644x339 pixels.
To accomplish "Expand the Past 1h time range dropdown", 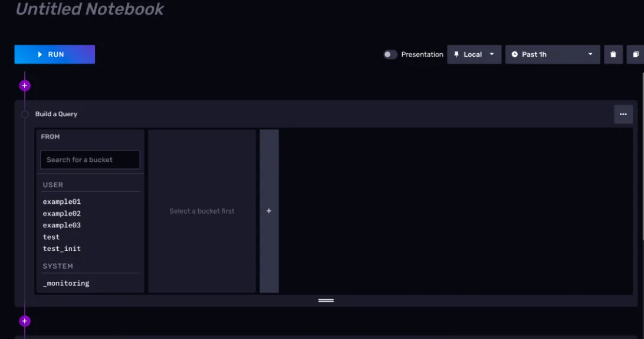I will [x=590, y=54].
